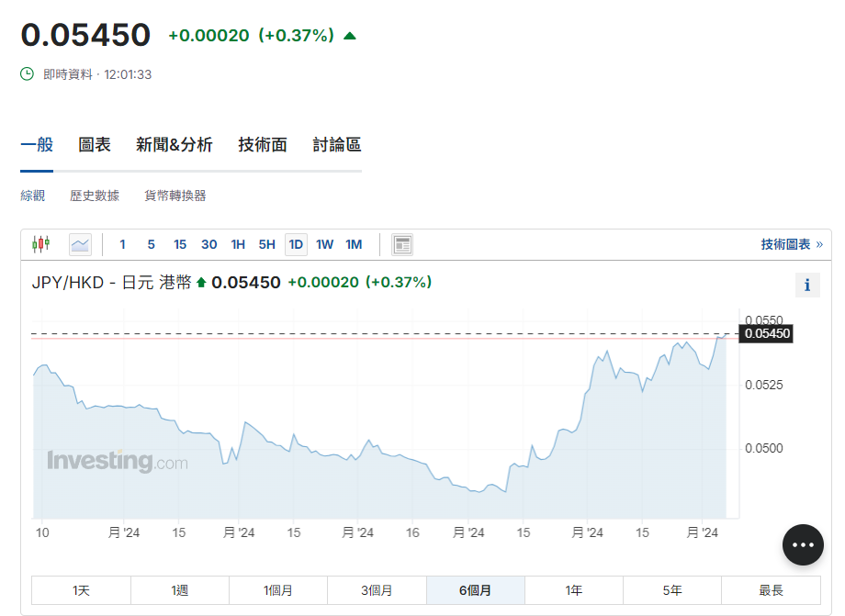The width and height of the screenshot is (845, 616).
Task: Select the candlestick chart type icon
Action: point(40,244)
